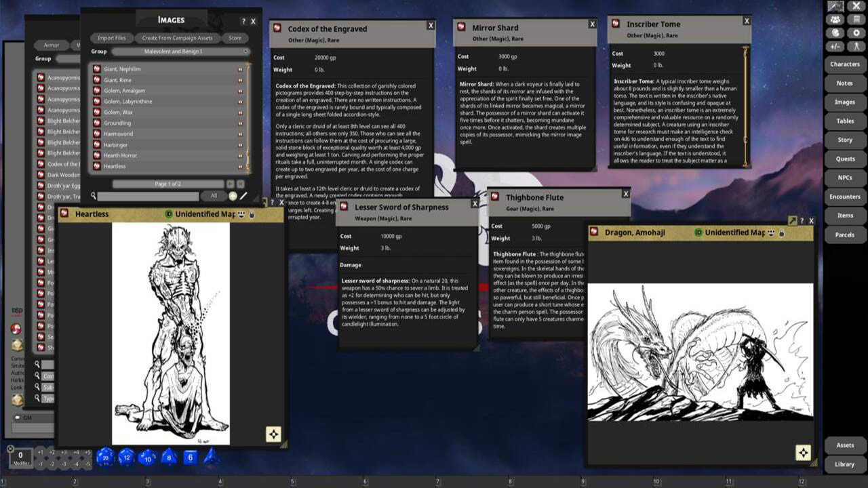Click the pencil edit icon in Images

(x=243, y=196)
